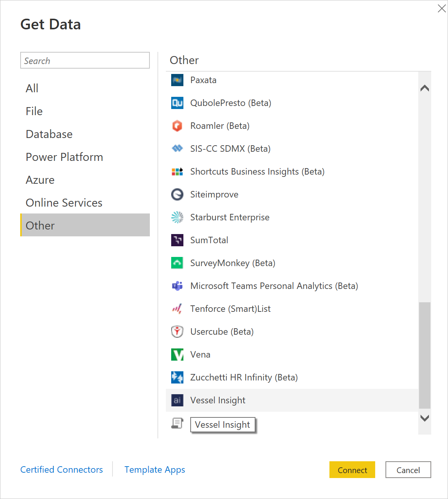Open the Database category
Screen dimensions: 448x499
point(49,134)
